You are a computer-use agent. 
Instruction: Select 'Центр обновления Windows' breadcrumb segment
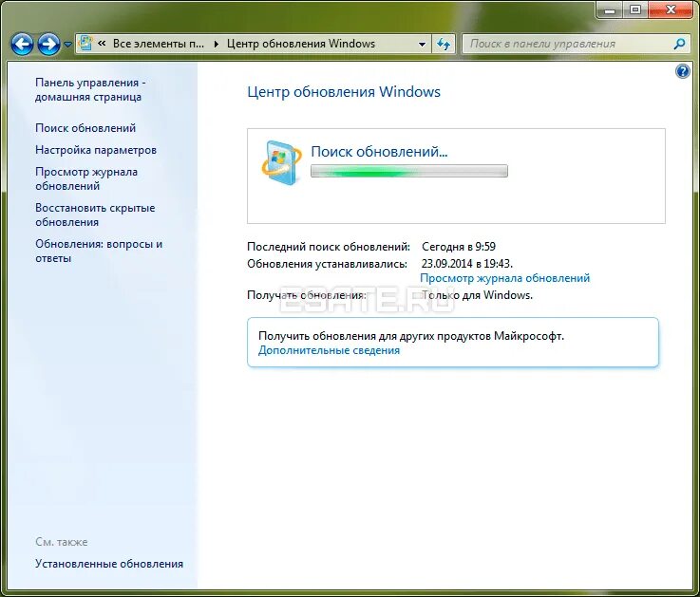tap(301, 44)
